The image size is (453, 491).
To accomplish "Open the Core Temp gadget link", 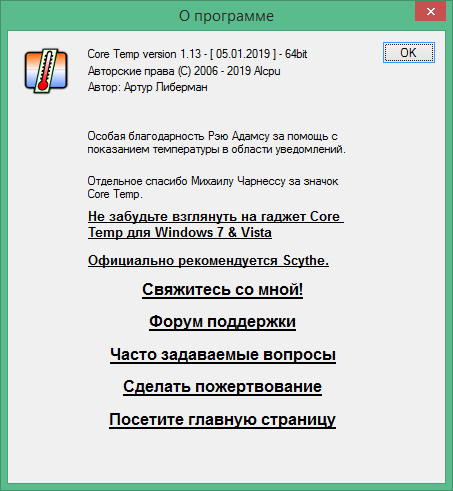I will [216, 224].
